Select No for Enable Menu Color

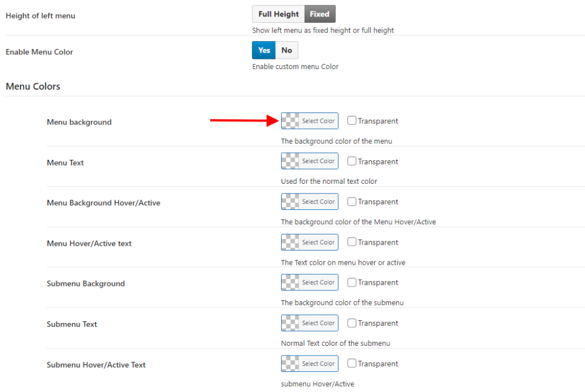287,50
